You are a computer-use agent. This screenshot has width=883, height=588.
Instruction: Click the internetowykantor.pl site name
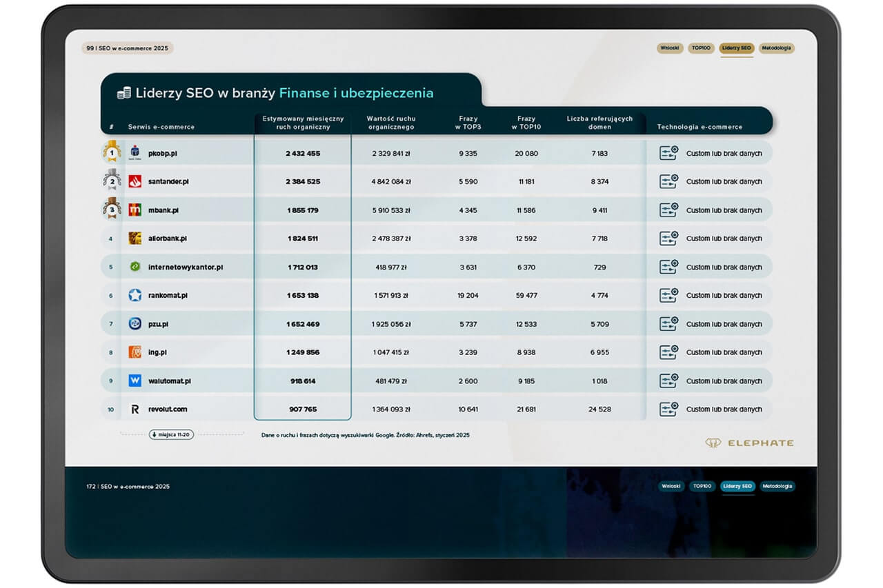[186, 267]
